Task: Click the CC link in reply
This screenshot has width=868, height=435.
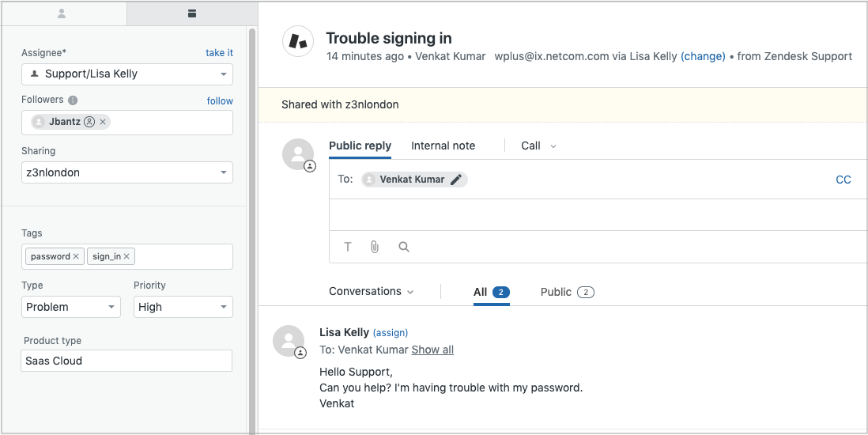Action: pyautogui.click(x=843, y=180)
